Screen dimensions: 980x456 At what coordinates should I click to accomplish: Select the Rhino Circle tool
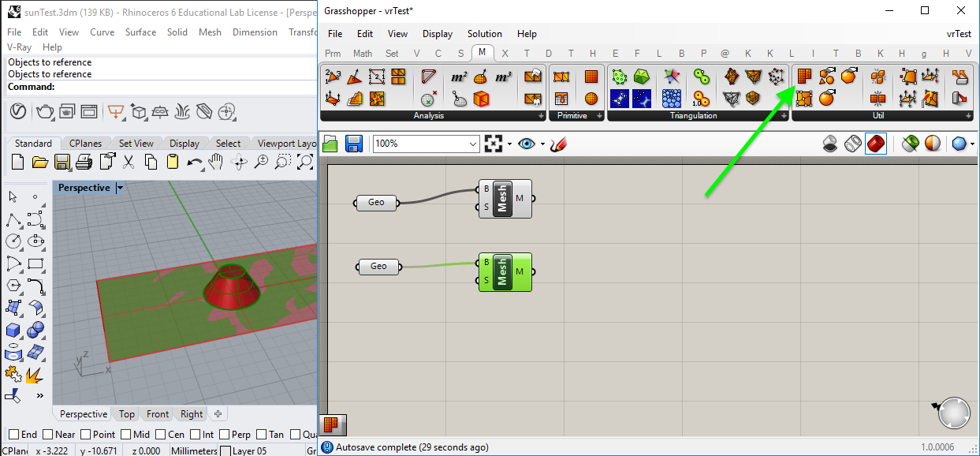(x=13, y=241)
